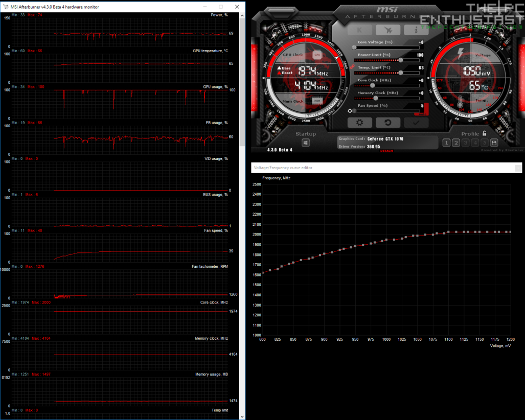This screenshot has height=420, width=525.
Task: Click the GPU chip icon in clock gauge
Action: coord(317,55)
